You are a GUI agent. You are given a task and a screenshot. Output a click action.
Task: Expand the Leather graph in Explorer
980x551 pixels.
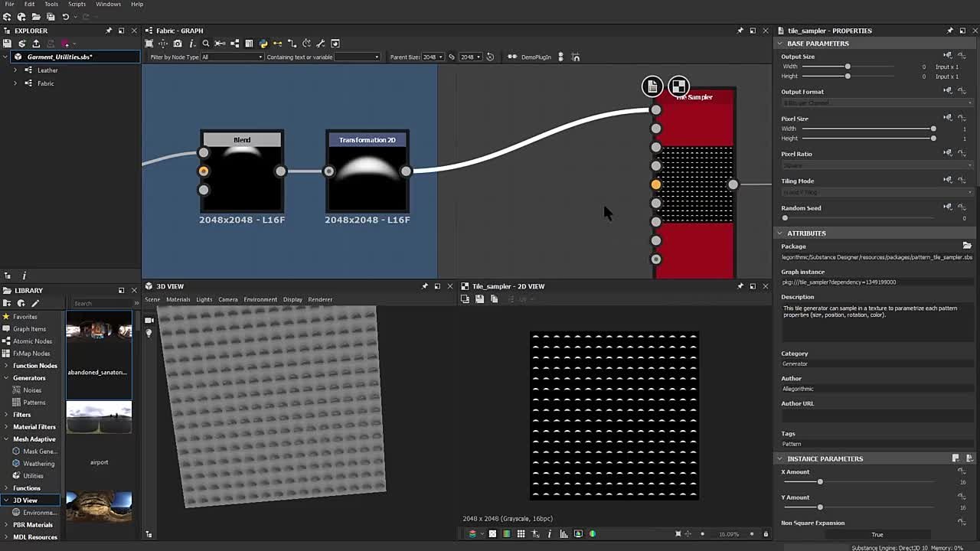pos(15,70)
